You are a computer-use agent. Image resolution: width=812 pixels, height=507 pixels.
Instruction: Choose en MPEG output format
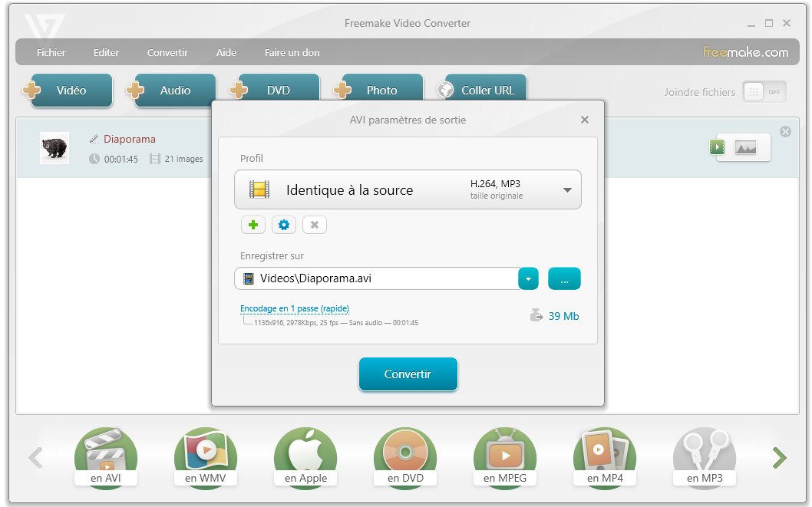505,458
